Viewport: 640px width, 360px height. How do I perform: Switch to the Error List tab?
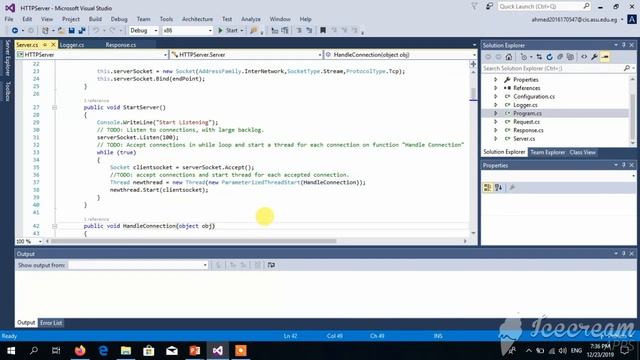(x=51, y=323)
